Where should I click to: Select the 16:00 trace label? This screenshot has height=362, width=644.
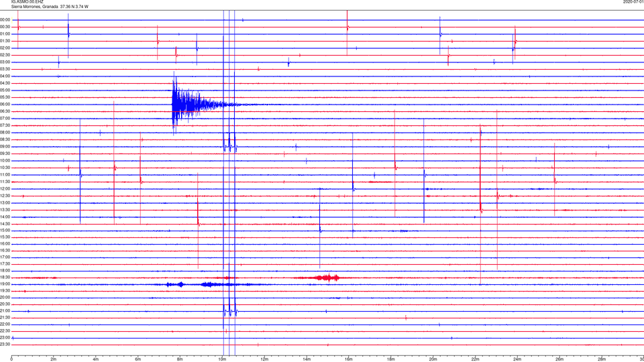(5, 244)
